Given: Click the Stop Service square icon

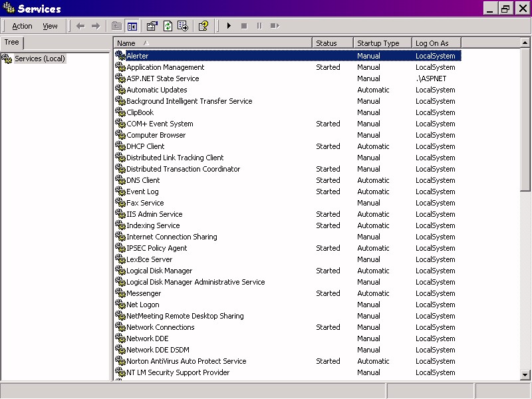Looking at the screenshot, I should (x=244, y=26).
